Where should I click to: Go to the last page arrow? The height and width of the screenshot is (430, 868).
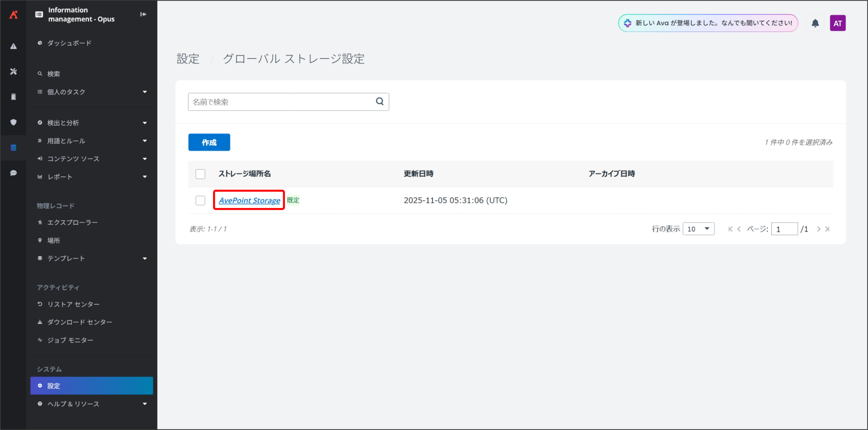point(827,229)
